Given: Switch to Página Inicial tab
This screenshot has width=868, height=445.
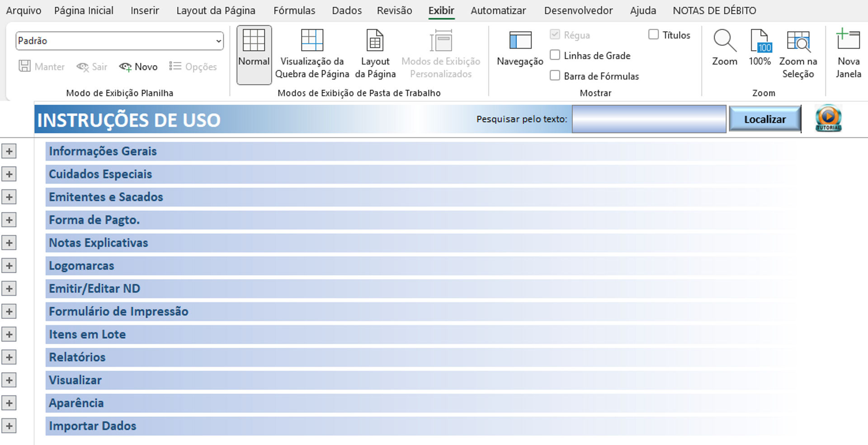Looking at the screenshot, I should [x=84, y=10].
